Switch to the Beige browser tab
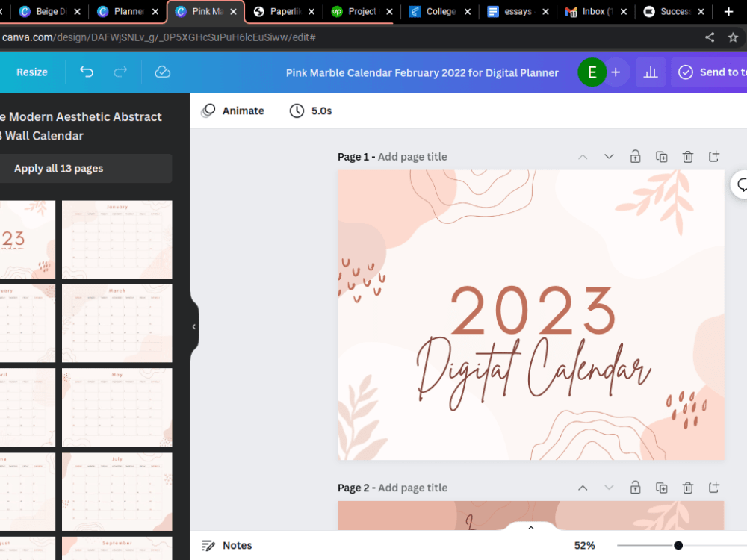The height and width of the screenshot is (560, 747). click(x=51, y=12)
